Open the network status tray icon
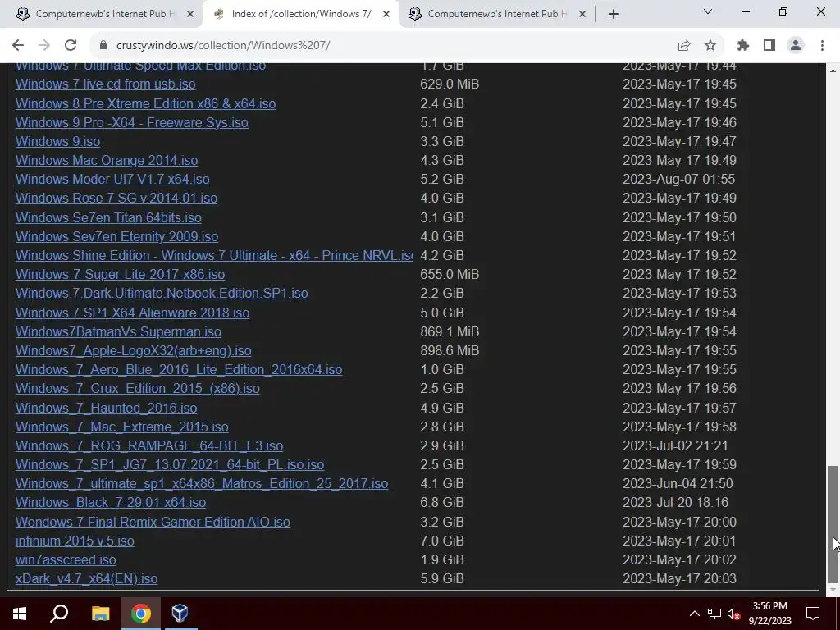Screen dimensions: 840x630 (714, 614)
